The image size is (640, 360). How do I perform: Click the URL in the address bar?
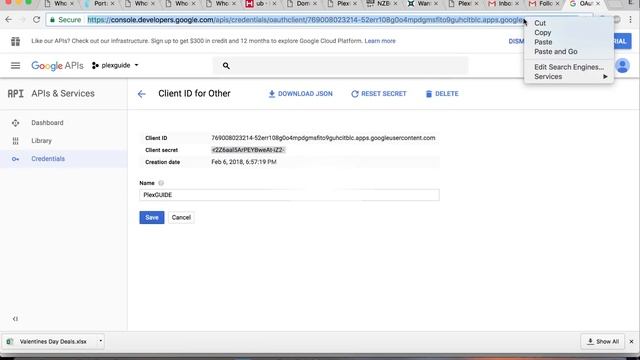(x=305, y=20)
